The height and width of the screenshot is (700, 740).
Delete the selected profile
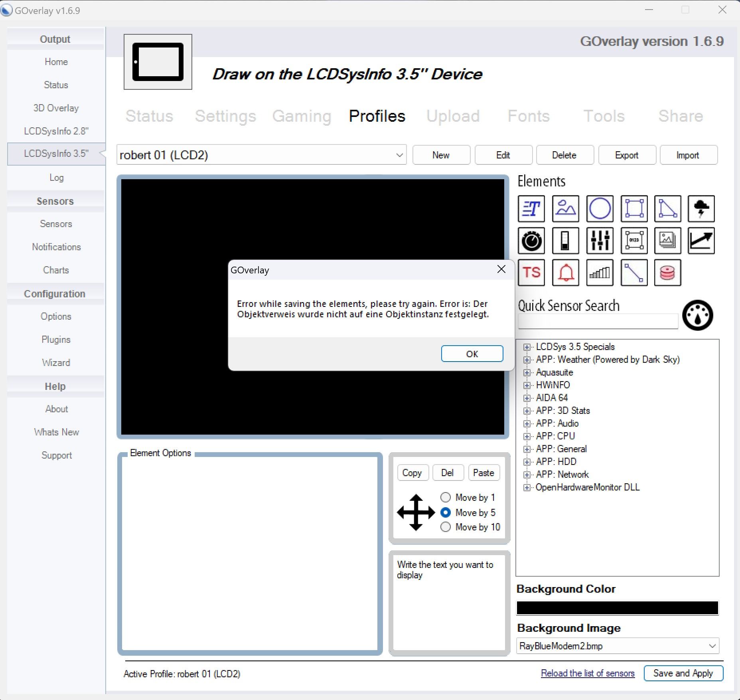(565, 155)
